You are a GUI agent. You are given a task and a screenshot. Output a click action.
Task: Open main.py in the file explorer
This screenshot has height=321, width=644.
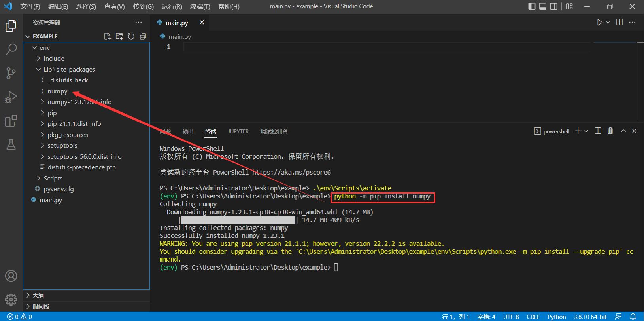[x=51, y=200]
